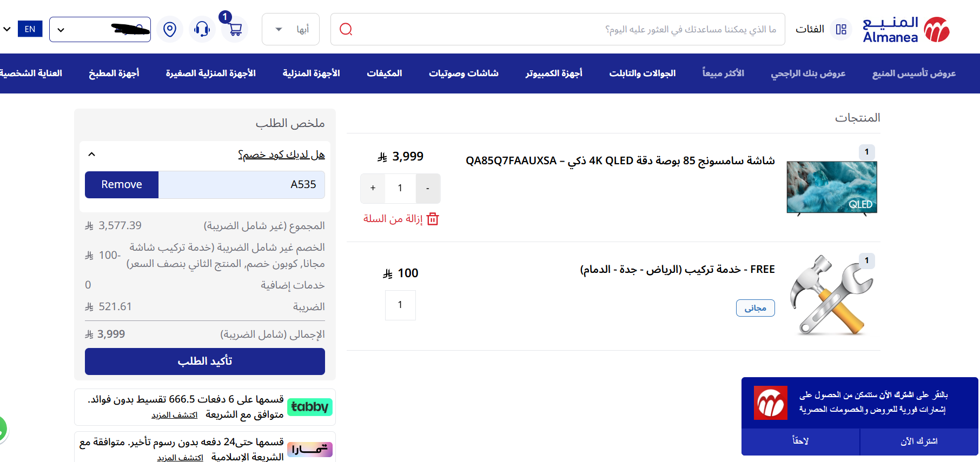The height and width of the screenshot is (462, 980).
Task: Open the shopping cart icon
Action: [x=235, y=29]
